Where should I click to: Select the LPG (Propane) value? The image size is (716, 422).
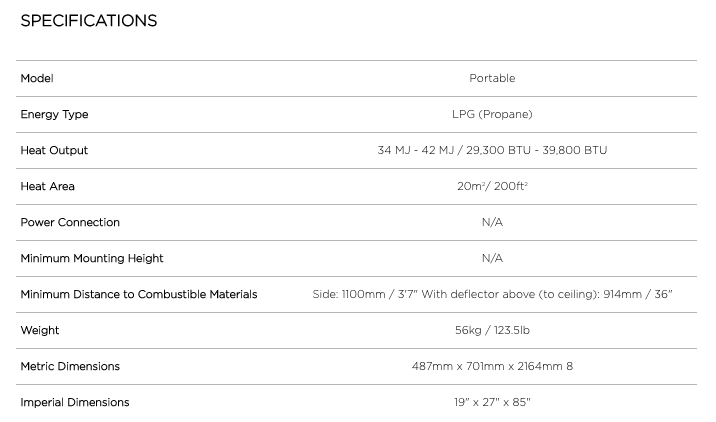[x=492, y=114]
